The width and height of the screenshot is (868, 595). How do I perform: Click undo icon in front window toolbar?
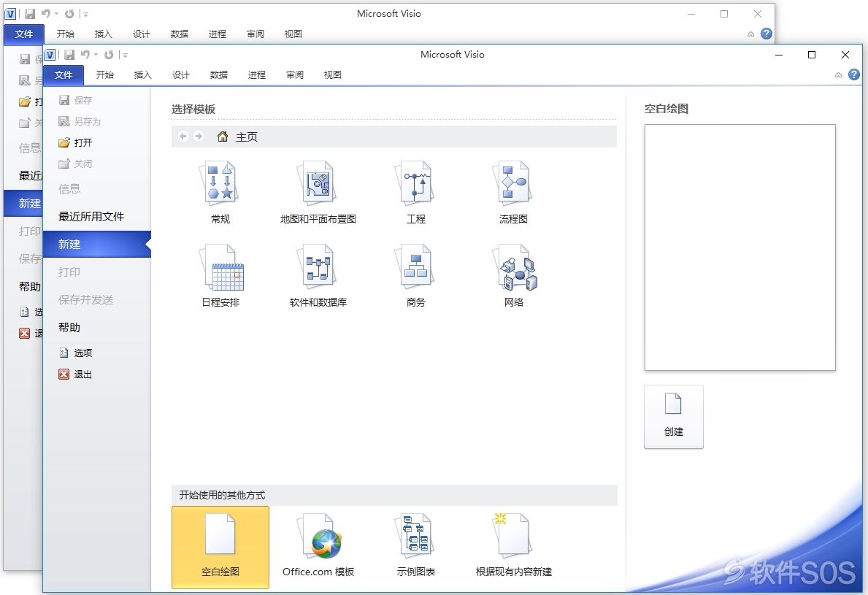(85, 54)
